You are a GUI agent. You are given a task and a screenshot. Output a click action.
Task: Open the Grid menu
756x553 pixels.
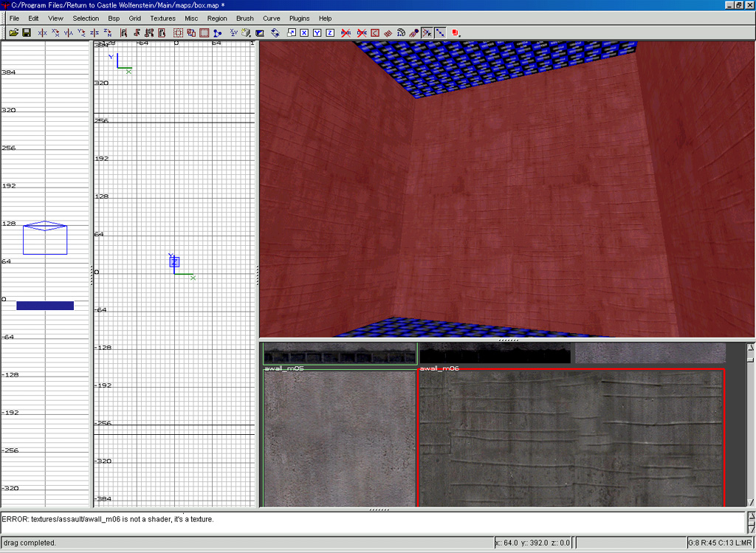click(x=135, y=18)
